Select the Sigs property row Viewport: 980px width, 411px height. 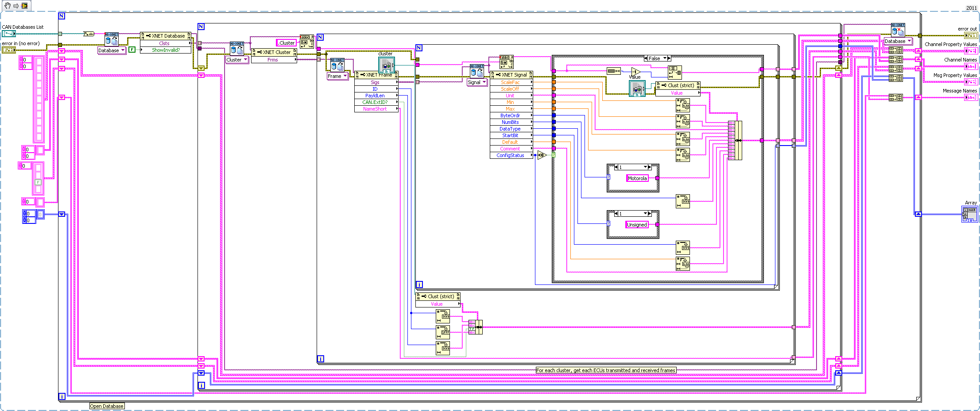(x=376, y=82)
